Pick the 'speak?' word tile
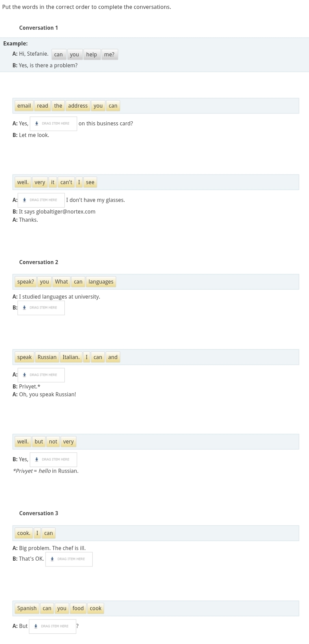Viewport: 309px width, 644px height. tap(26, 282)
